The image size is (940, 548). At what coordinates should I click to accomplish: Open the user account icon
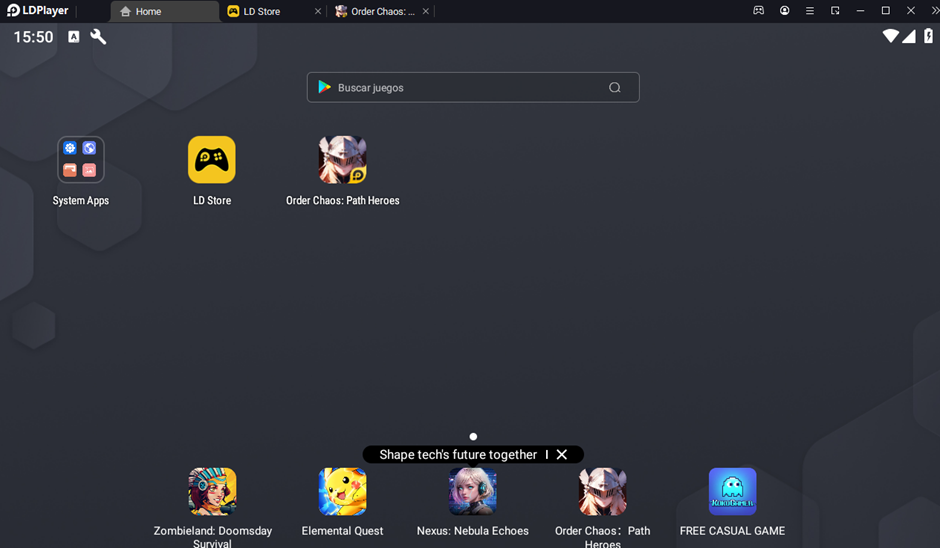[784, 10]
